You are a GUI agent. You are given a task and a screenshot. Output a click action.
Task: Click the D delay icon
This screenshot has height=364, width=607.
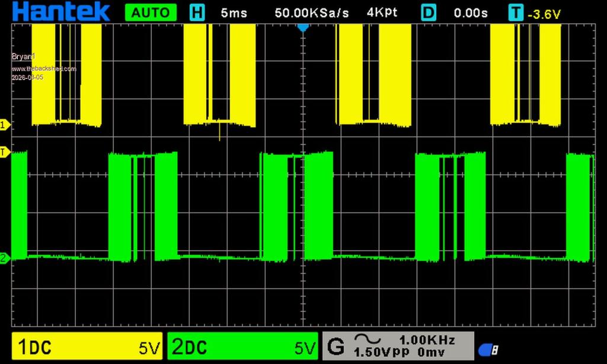point(429,12)
